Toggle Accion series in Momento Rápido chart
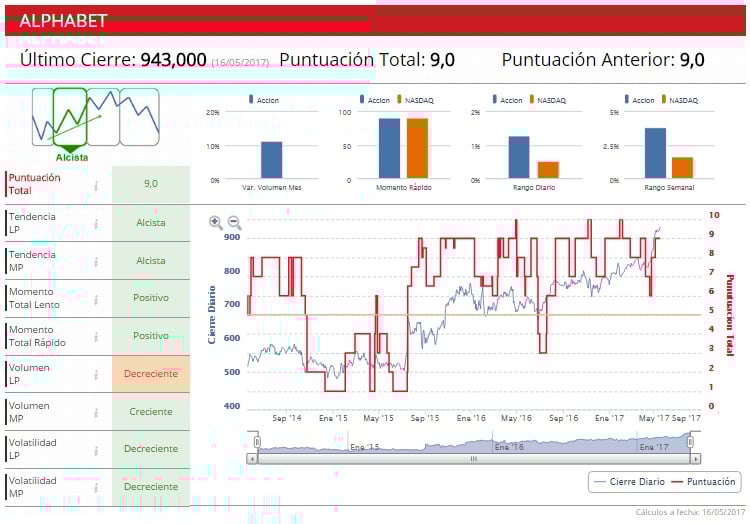The height and width of the screenshot is (524, 750). point(375,100)
